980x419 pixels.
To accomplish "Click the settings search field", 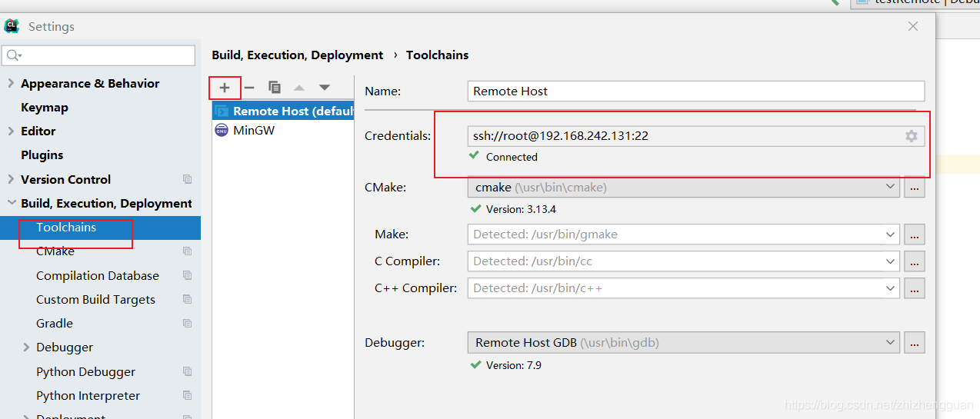I will click(99, 55).
